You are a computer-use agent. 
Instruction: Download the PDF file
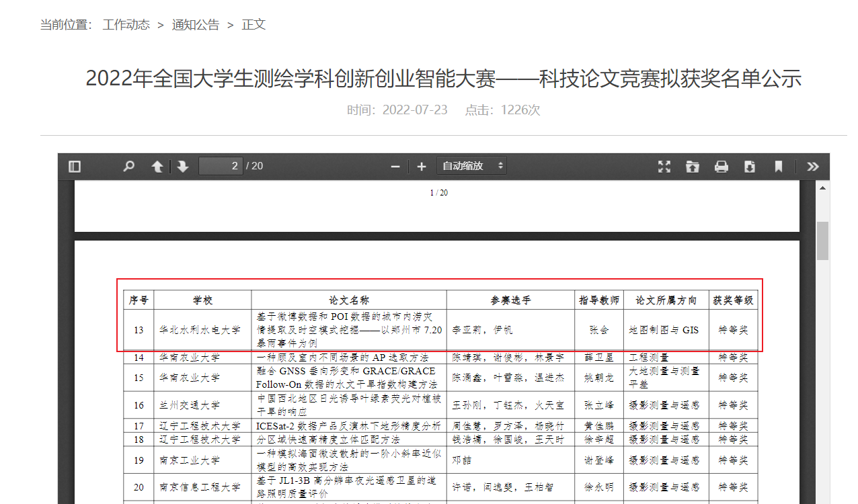750,166
